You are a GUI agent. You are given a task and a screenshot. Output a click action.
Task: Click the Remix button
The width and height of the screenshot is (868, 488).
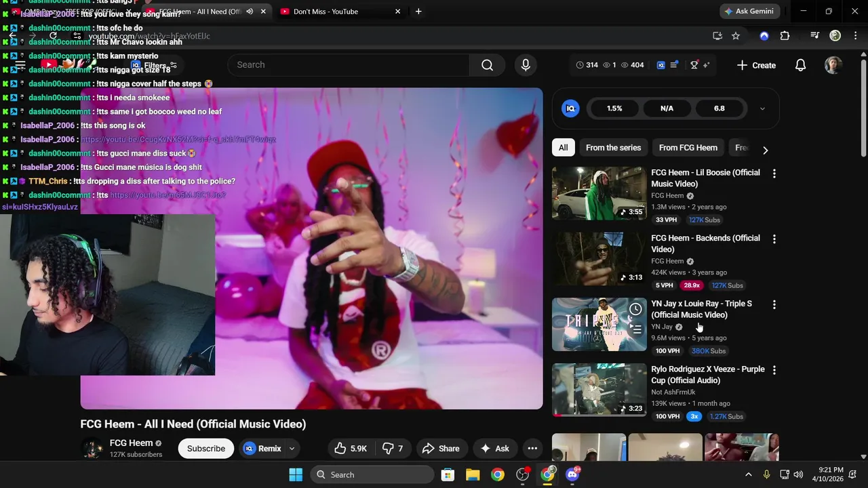(x=262, y=449)
